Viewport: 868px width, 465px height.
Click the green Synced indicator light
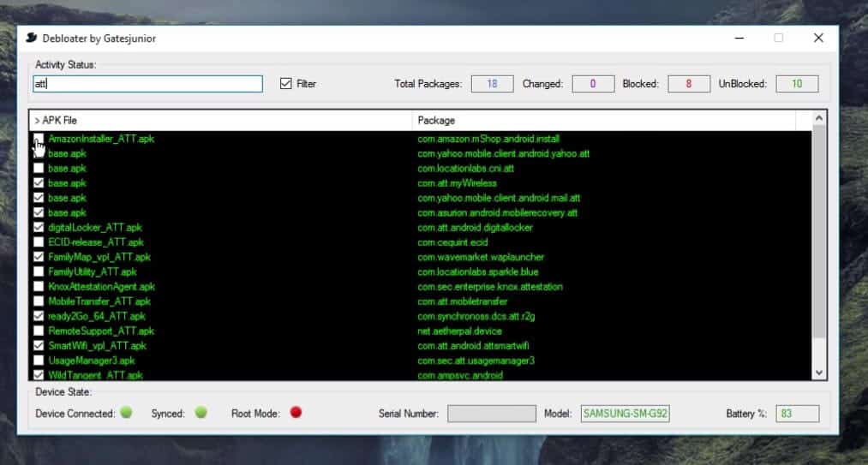201,413
